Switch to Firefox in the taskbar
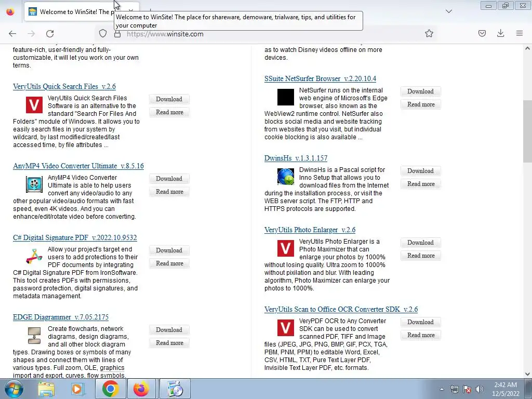The height and width of the screenshot is (399, 532). tap(141, 389)
